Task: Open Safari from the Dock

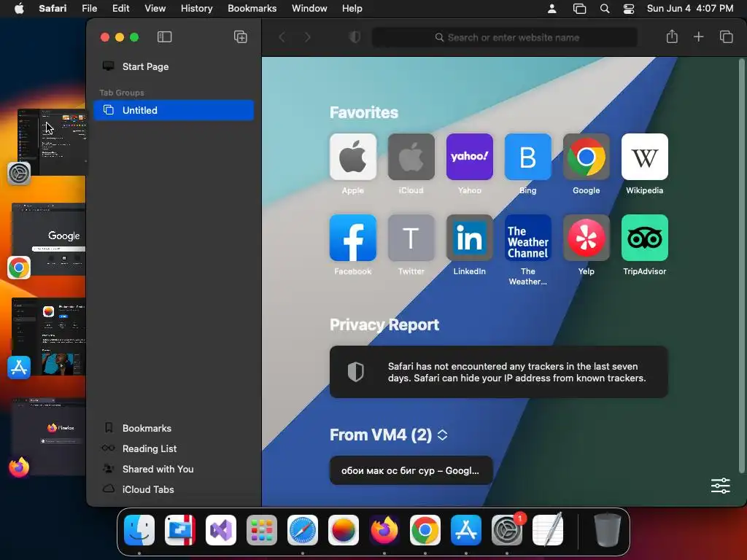Action: coord(303,529)
